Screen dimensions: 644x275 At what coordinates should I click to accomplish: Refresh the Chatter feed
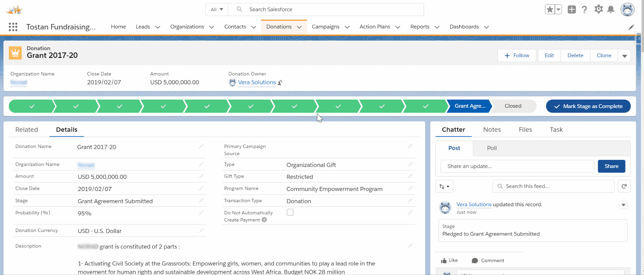(624, 186)
